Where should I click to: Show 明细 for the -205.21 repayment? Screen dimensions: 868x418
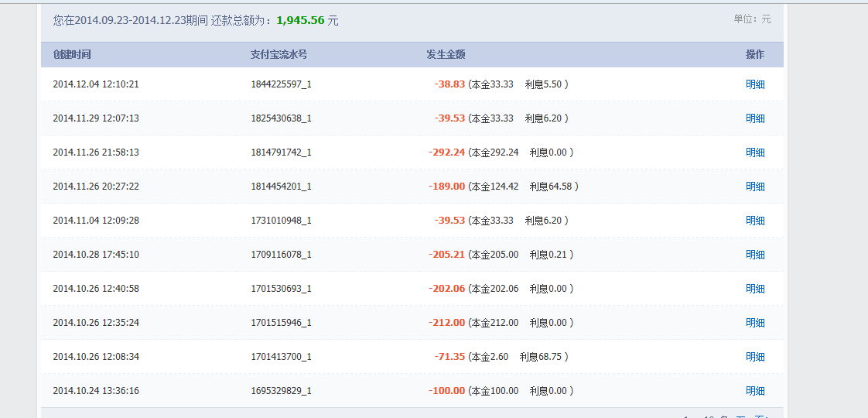[755, 255]
